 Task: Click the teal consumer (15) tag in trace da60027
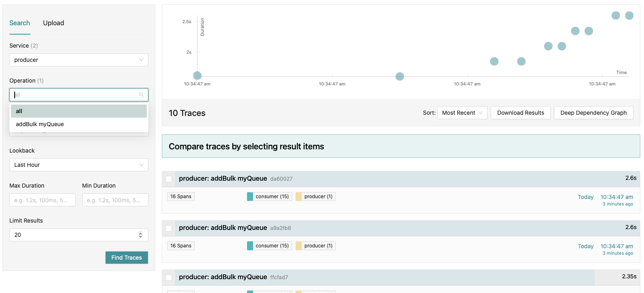pyautogui.click(x=269, y=197)
